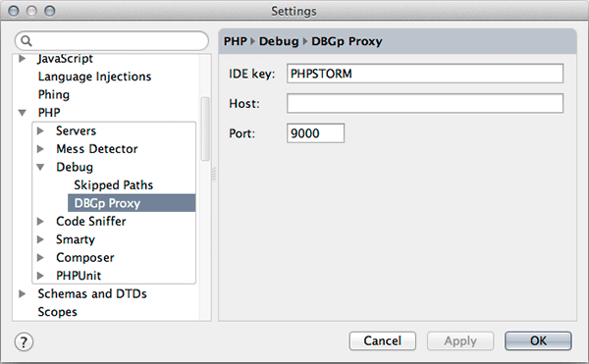The height and width of the screenshot is (364, 589).
Task: Select Language Injections in settings tree
Action: click(x=94, y=77)
